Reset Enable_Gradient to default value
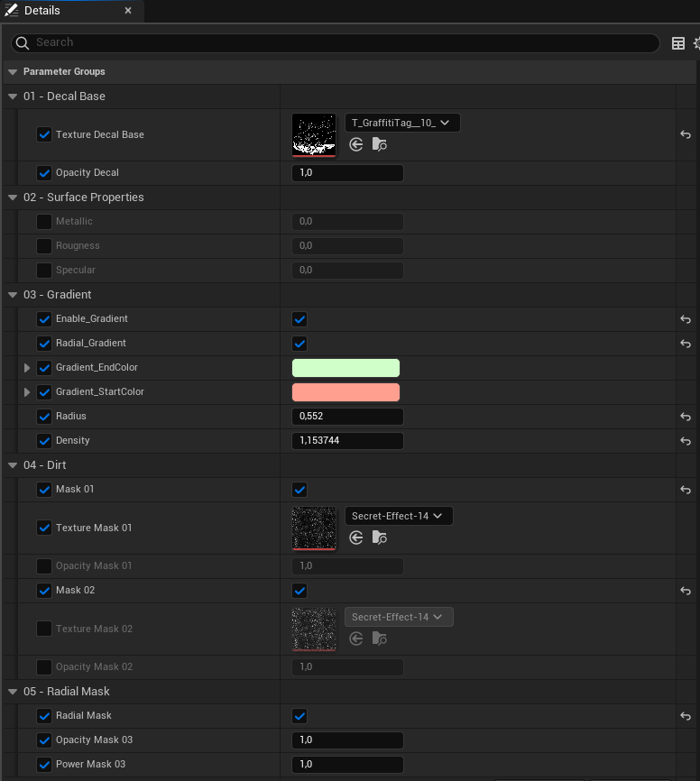The image size is (700, 781). click(x=686, y=319)
